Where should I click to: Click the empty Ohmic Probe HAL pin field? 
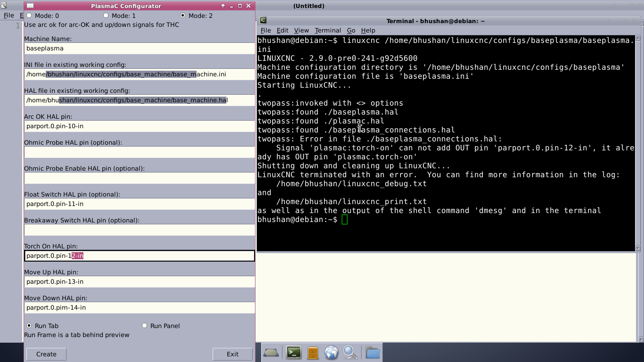(x=140, y=152)
